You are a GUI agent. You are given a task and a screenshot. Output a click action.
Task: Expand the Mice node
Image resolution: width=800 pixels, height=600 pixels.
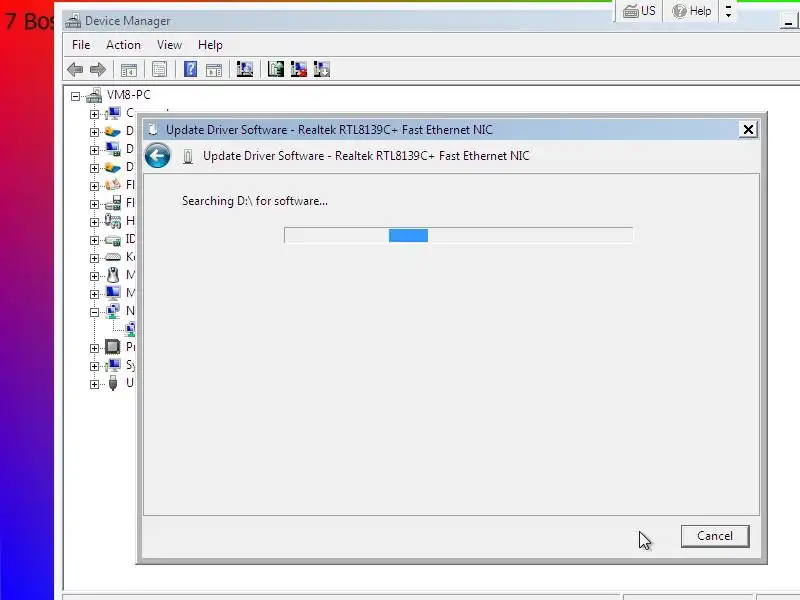point(94,276)
